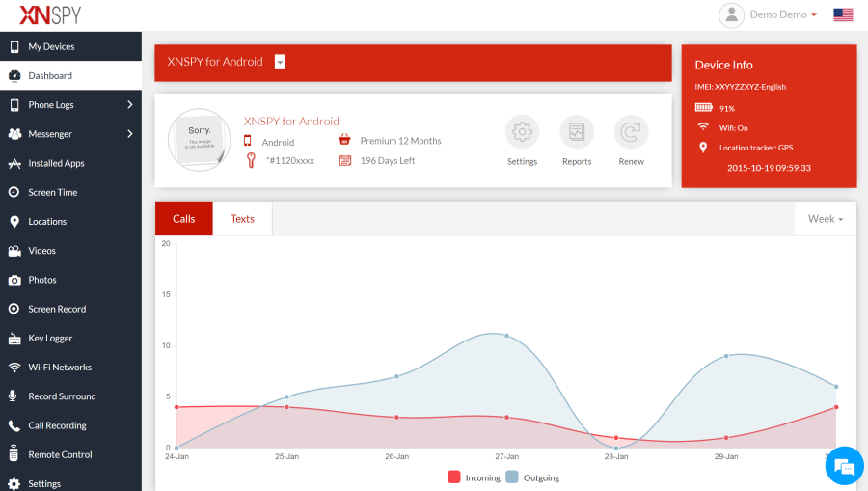
Task: Open Installed Apps in the sidebar
Action: click(x=70, y=163)
